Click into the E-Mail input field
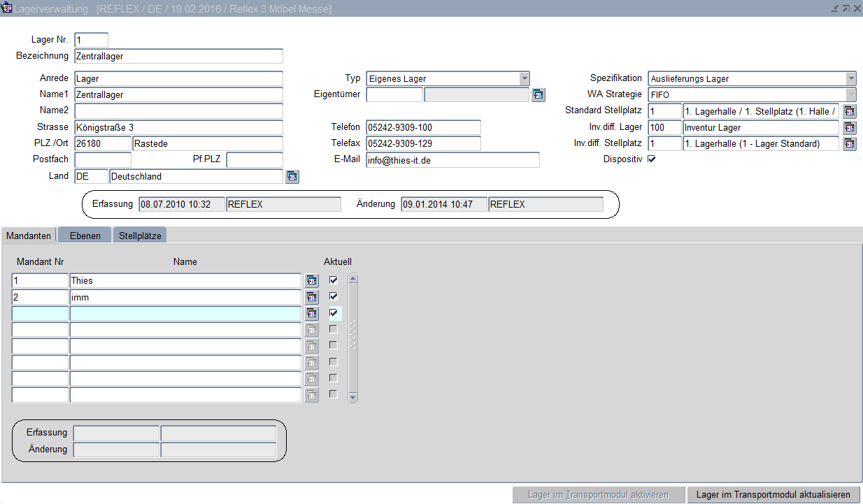 coord(452,160)
